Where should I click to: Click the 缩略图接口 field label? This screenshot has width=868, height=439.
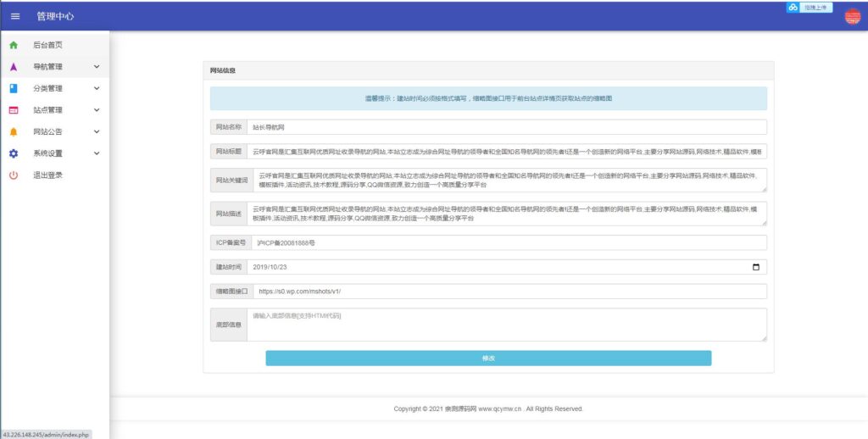232,292
